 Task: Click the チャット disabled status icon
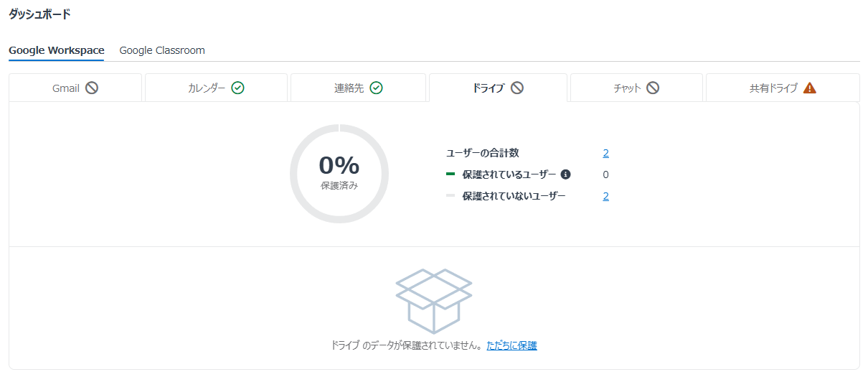click(653, 88)
